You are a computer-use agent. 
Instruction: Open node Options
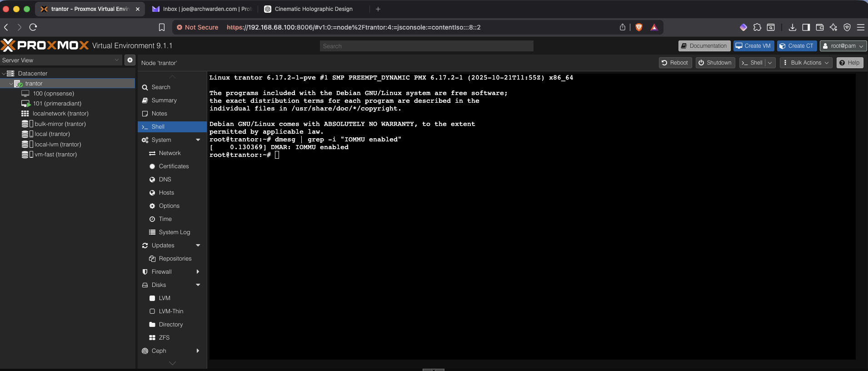point(169,206)
